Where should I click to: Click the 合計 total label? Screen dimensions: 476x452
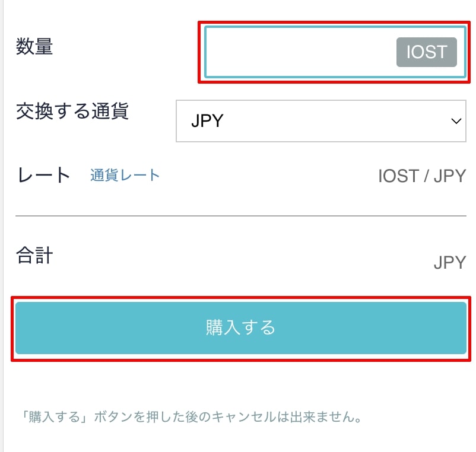point(33,255)
